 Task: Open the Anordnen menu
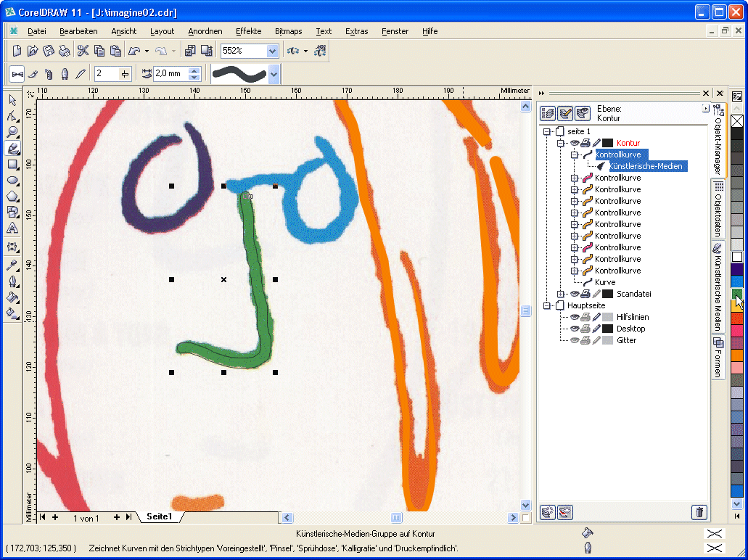click(205, 31)
